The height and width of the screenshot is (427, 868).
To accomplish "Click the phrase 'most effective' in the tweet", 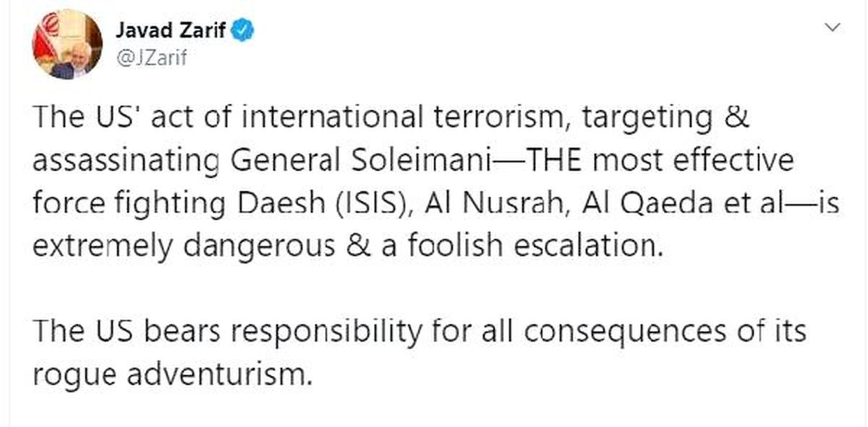I will click(x=690, y=161).
